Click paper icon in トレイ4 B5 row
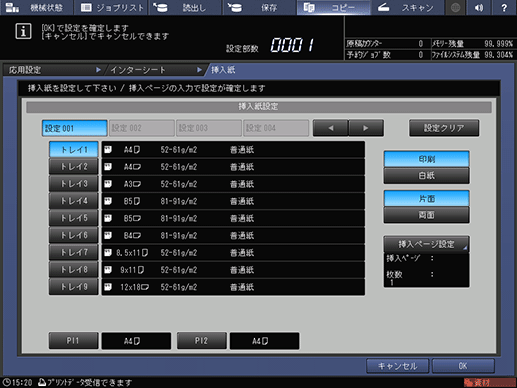Viewport: 517px width, 388px height. pos(108,201)
